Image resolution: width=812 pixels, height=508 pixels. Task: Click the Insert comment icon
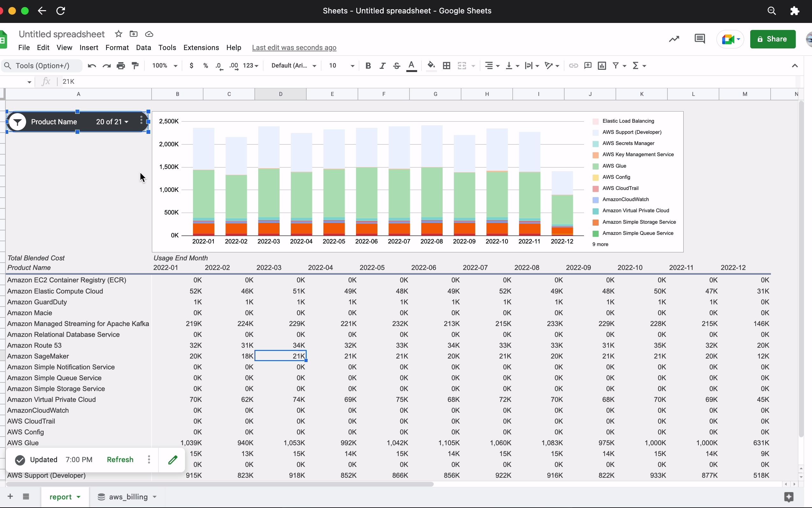588,66
